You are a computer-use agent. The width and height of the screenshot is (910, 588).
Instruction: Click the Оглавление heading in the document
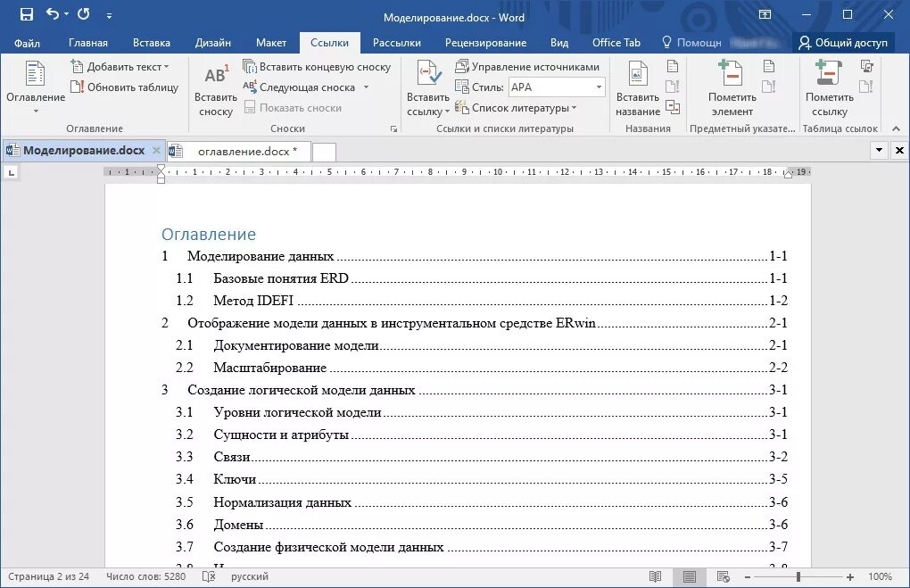(x=209, y=235)
